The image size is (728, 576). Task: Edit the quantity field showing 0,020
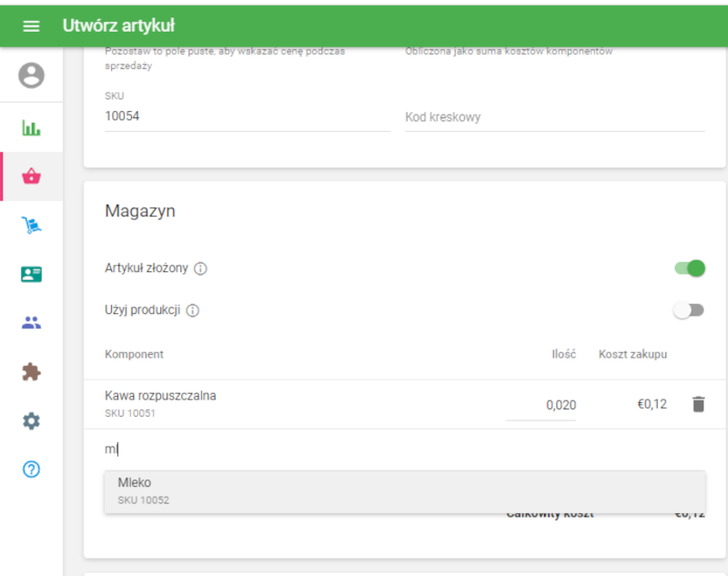[541, 405]
